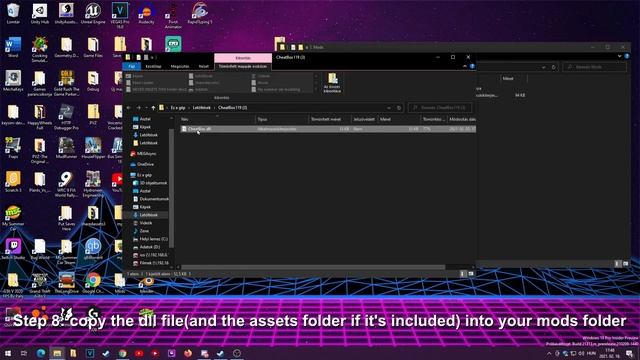Screen dimensions: 640x360
Task: Open Microsoft Edge from the taskbar
Action: 41,353
